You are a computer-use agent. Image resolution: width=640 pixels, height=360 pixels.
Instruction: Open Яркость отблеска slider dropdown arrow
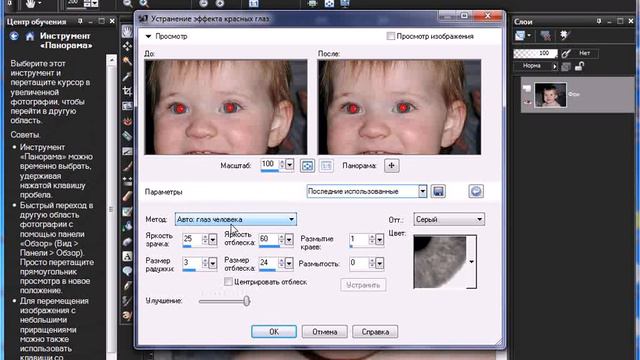click(x=289, y=240)
